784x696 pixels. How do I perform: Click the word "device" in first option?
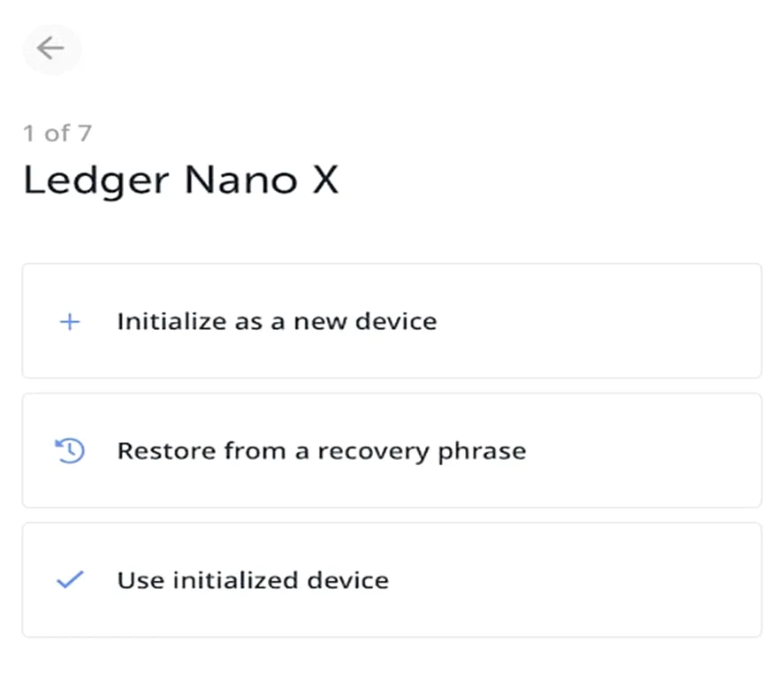pyautogui.click(x=396, y=321)
